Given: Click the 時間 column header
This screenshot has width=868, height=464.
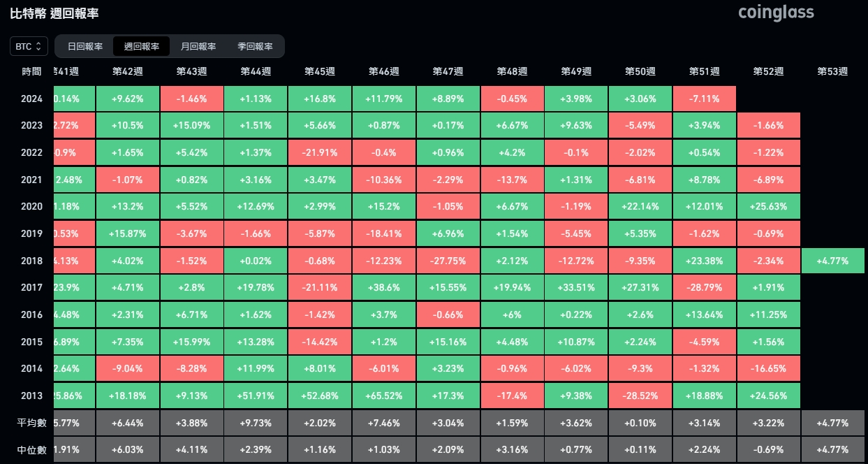Looking at the screenshot, I should pos(31,71).
